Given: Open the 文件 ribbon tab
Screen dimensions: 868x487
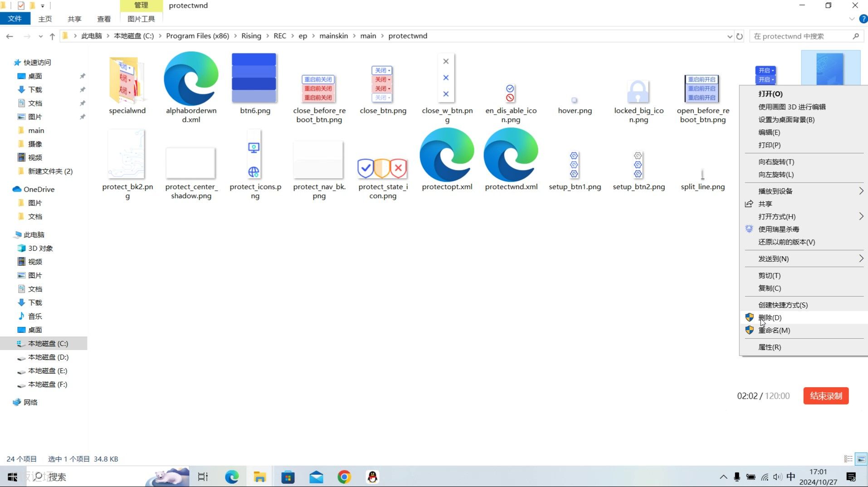Looking at the screenshot, I should click(15, 19).
